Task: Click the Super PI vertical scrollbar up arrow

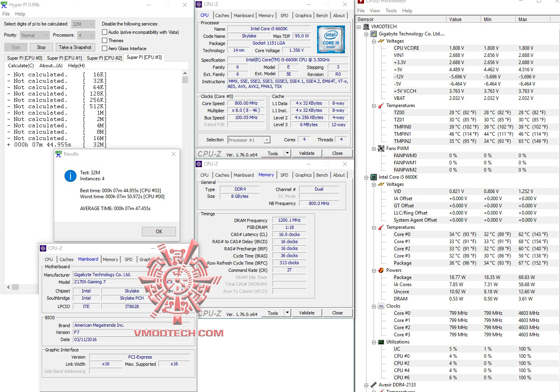Action: click(185, 74)
